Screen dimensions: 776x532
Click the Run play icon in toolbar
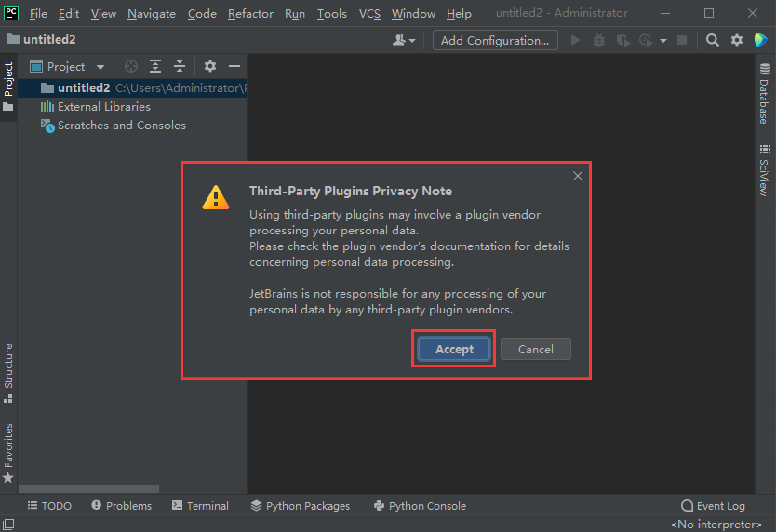575,40
